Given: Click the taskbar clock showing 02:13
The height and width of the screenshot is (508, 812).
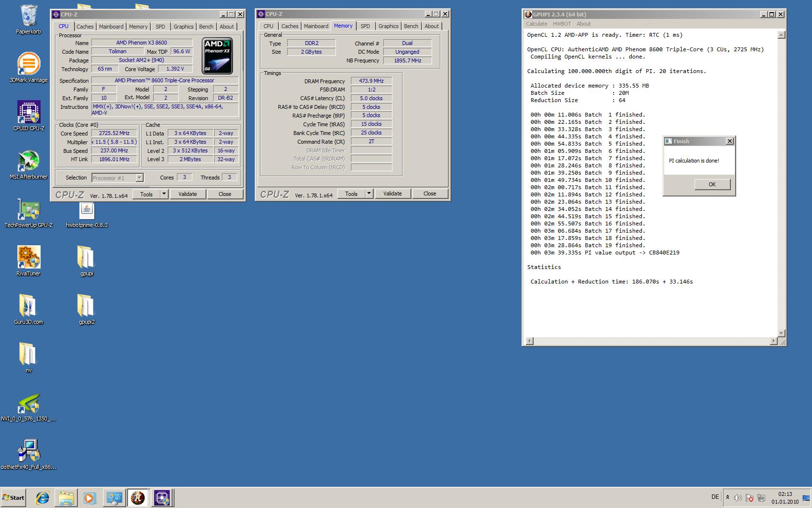Looking at the screenshot, I should [785, 498].
